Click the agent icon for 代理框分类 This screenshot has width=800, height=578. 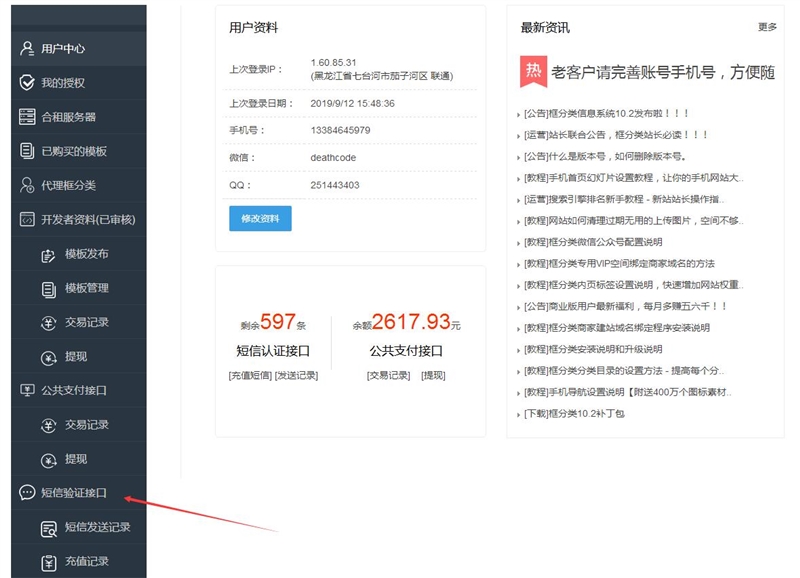(x=27, y=185)
